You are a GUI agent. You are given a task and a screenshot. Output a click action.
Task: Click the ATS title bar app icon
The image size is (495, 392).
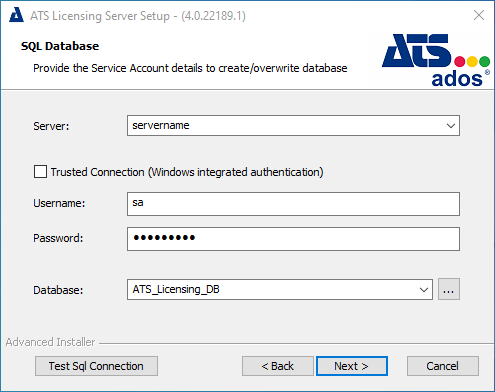click(x=16, y=15)
